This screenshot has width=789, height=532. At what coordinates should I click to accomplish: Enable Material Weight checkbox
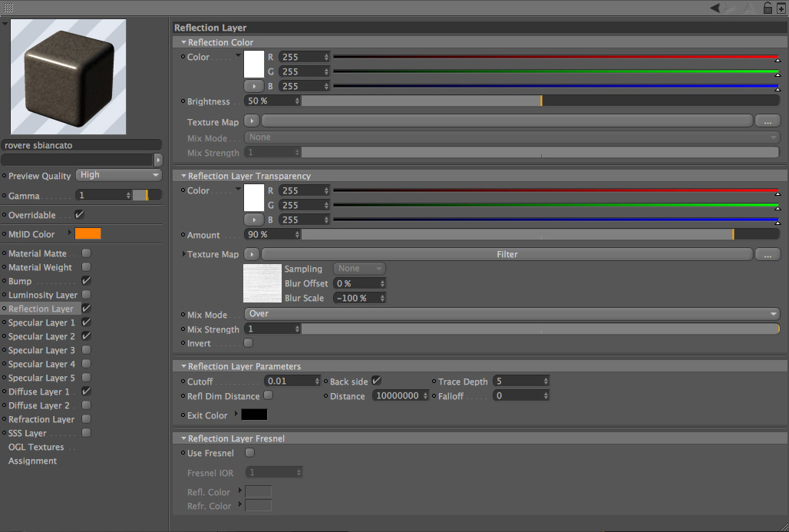tap(87, 266)
